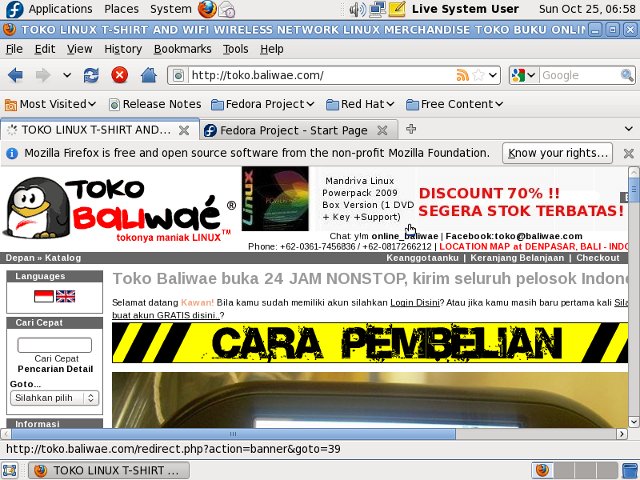
Task: Close the TOKO LINUX T-SHIRT tab
Action: click(x=184, y=130)
